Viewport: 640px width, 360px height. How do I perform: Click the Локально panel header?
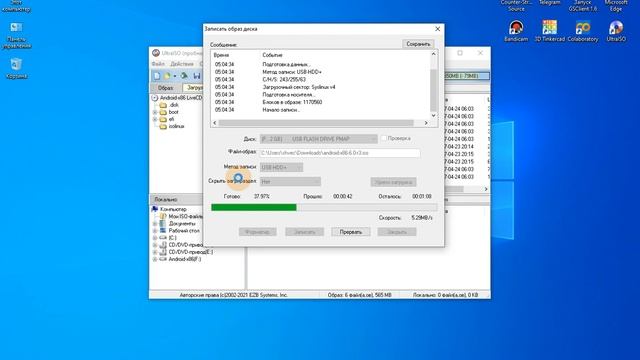(x=177, y=200)
